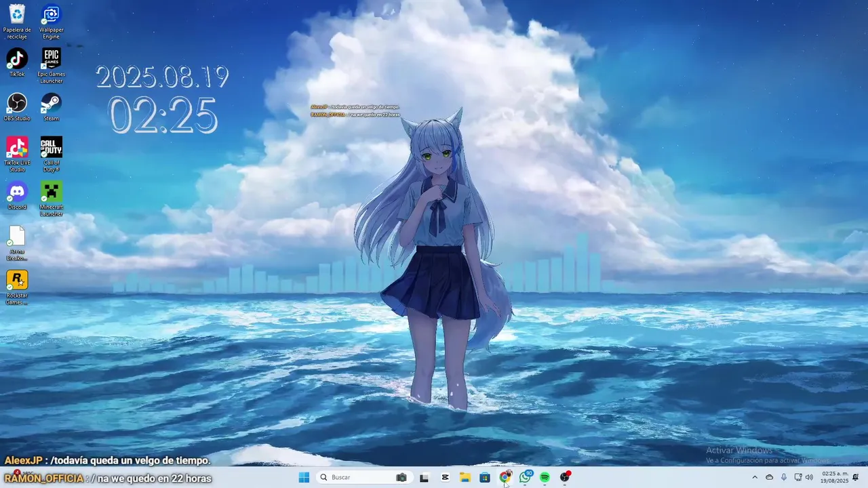Select the Minecraft Launcher desktop shortcut

tap(52, 199)
